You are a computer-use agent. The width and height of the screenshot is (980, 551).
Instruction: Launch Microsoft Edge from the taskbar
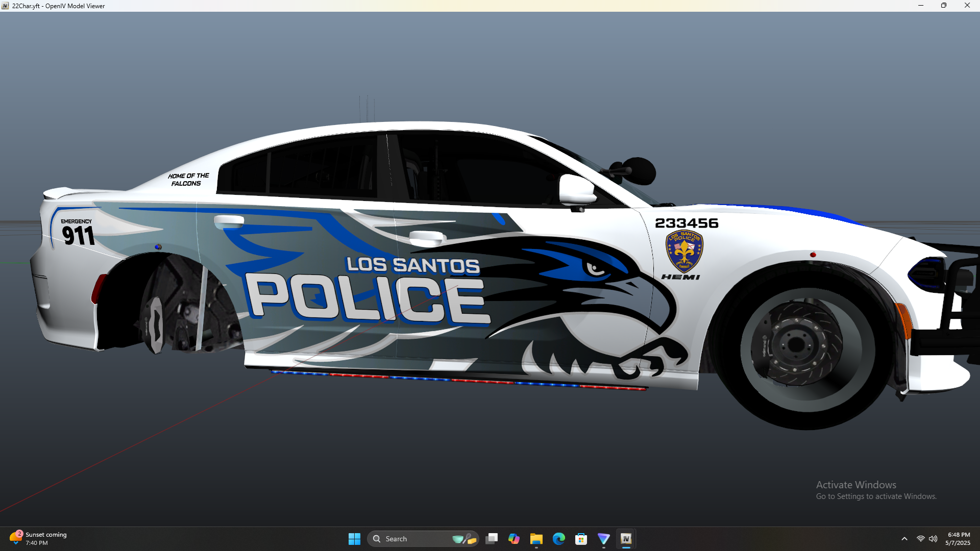559,539
